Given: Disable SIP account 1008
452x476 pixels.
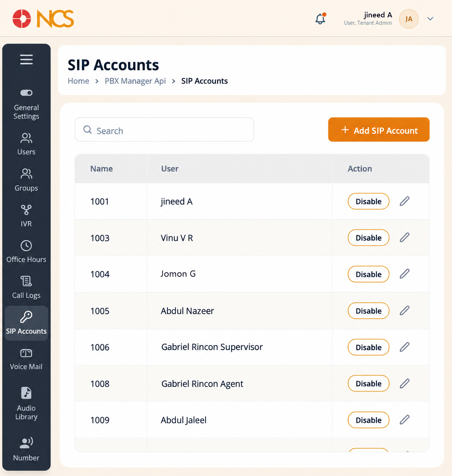Looking at the screenshot, I should pos(368,384).
